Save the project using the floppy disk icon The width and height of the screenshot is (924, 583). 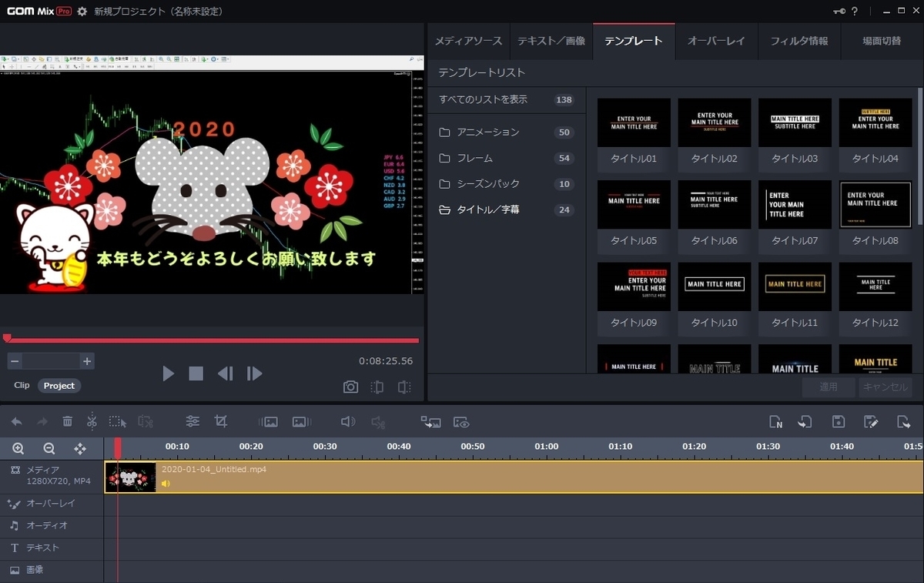837,421
